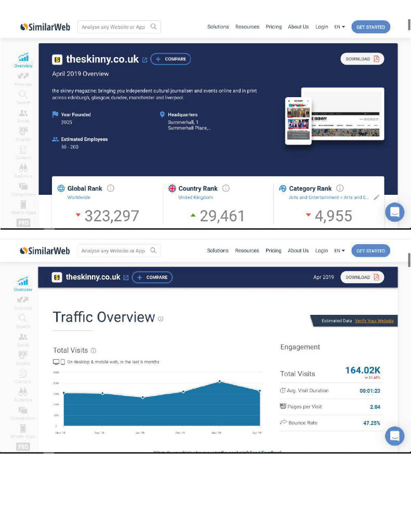Click the Apr'19 data point on chart
The height and width of the screenshot is (532, 411).
click(260, 391)
